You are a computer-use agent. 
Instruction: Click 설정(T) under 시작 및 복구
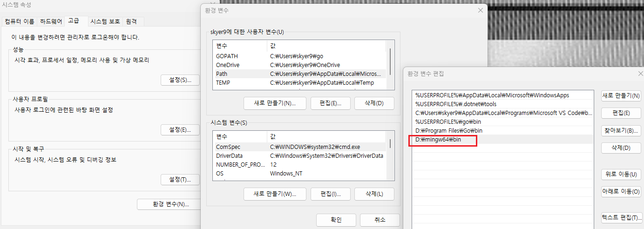(180, 180)
